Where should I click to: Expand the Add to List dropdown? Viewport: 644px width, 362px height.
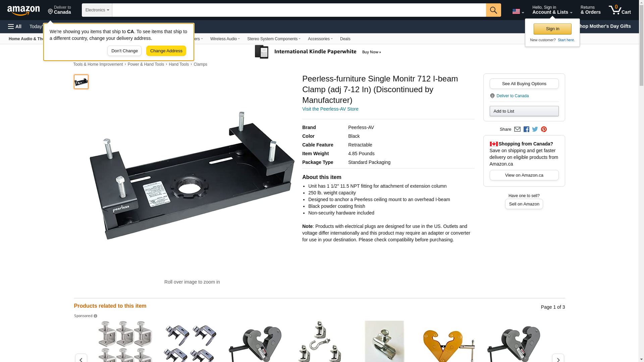[x=524, y=111]
